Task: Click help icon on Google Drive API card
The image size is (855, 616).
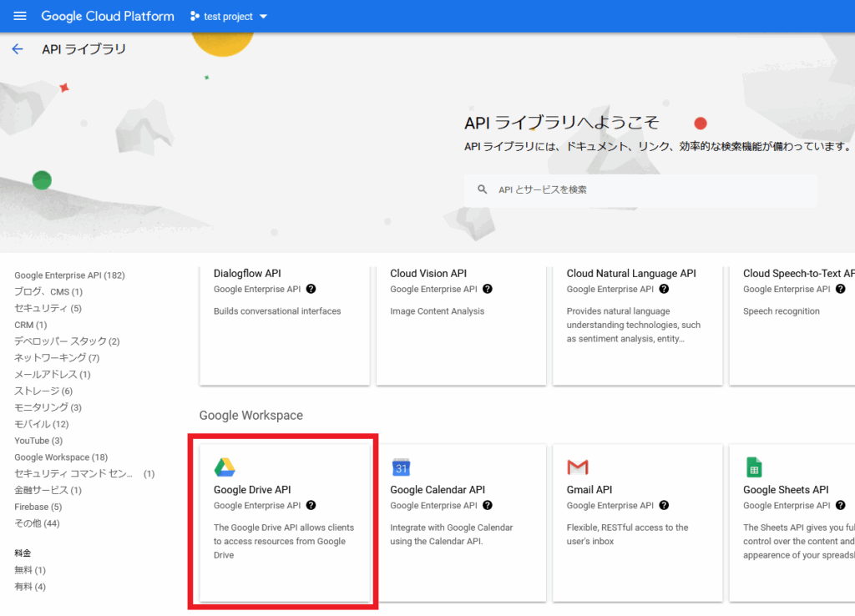Action: (x=311, y=505)
